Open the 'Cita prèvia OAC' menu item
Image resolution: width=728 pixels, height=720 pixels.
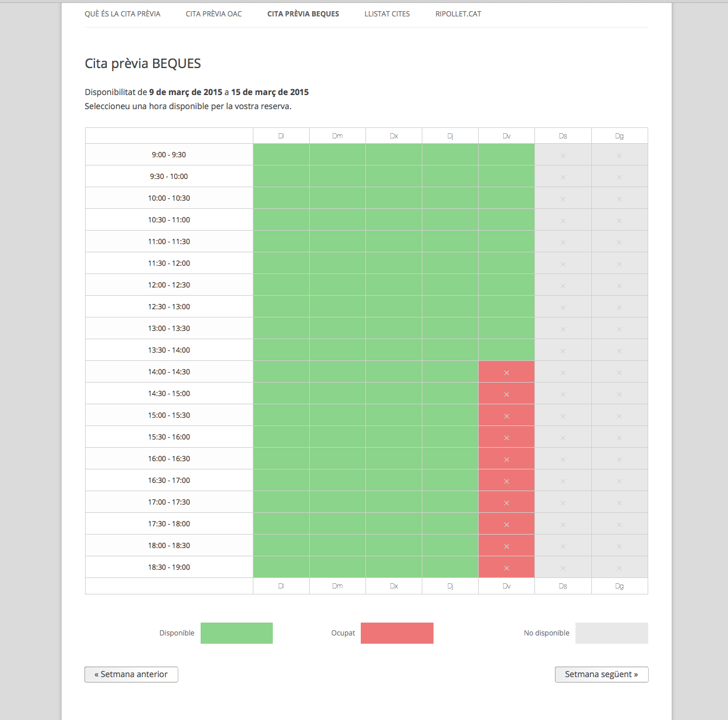click(x=214, y=14)
